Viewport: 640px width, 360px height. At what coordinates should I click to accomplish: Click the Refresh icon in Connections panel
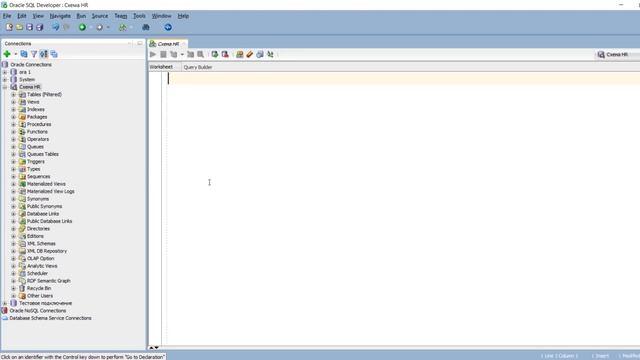pyautogui.click(x=24, y=54)
